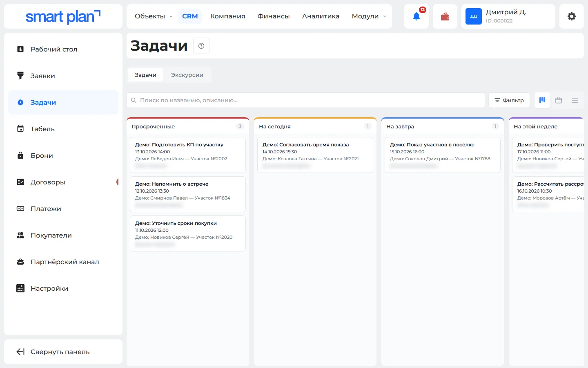This screenshot has width=588, height=368.
Task: Open the Компания menu item
Action: [227, 16]
